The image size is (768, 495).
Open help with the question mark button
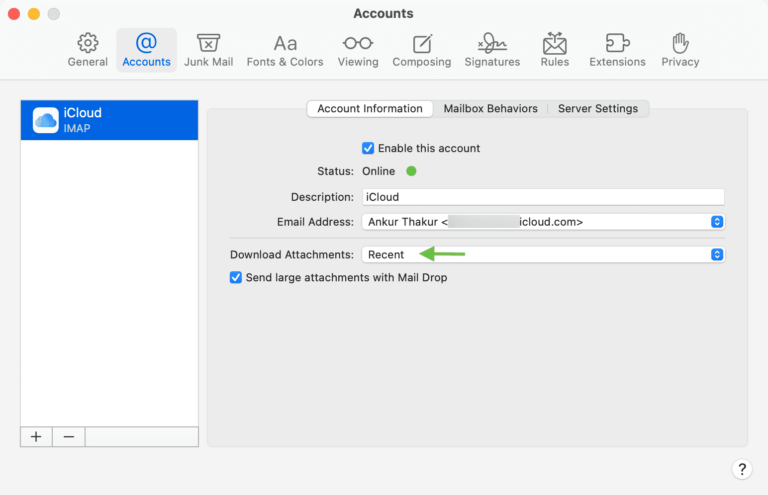pyautogui.click(x=742, y=469)
